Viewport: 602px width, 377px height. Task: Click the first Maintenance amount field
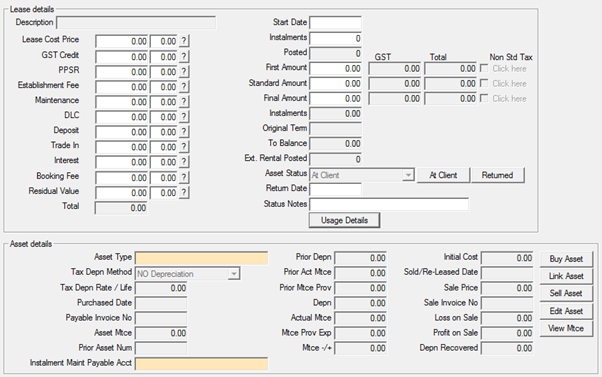121,102
